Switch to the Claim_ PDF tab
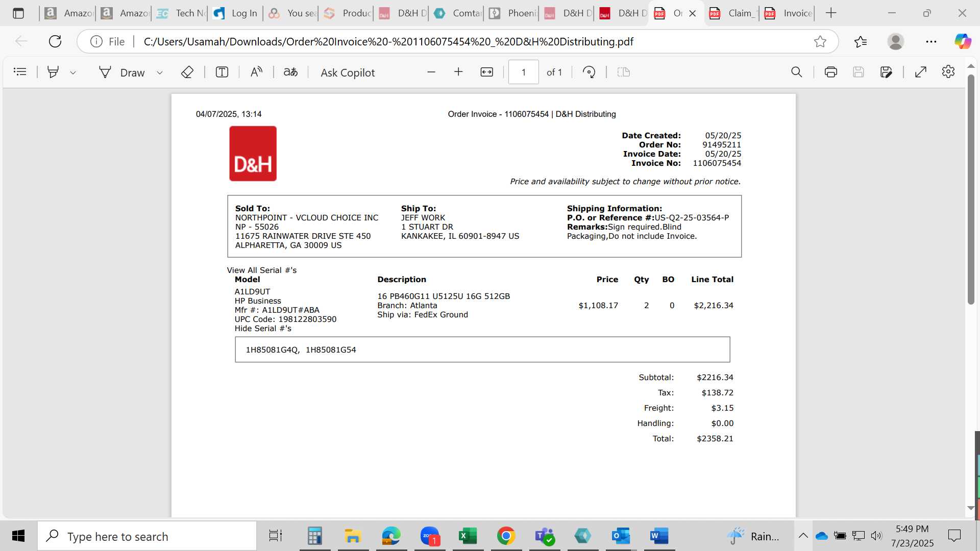Viewport: 980px width, 551px height. tap(732, 13)
